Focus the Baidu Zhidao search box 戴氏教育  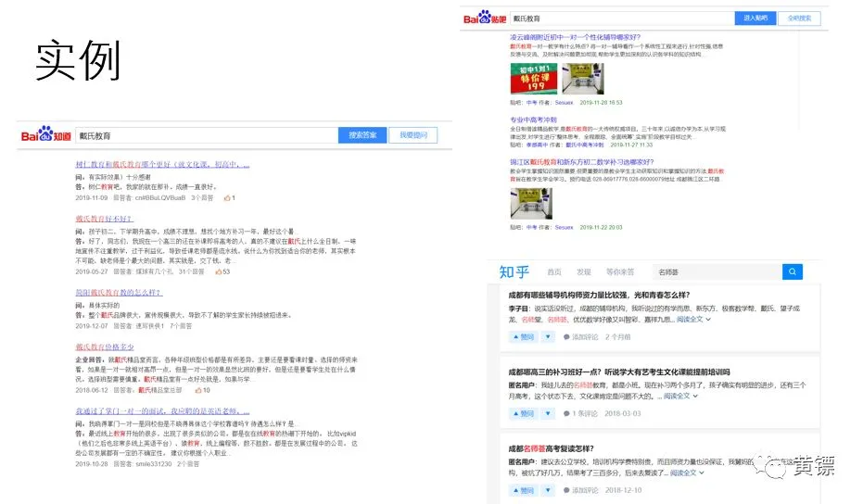[207, 135]
